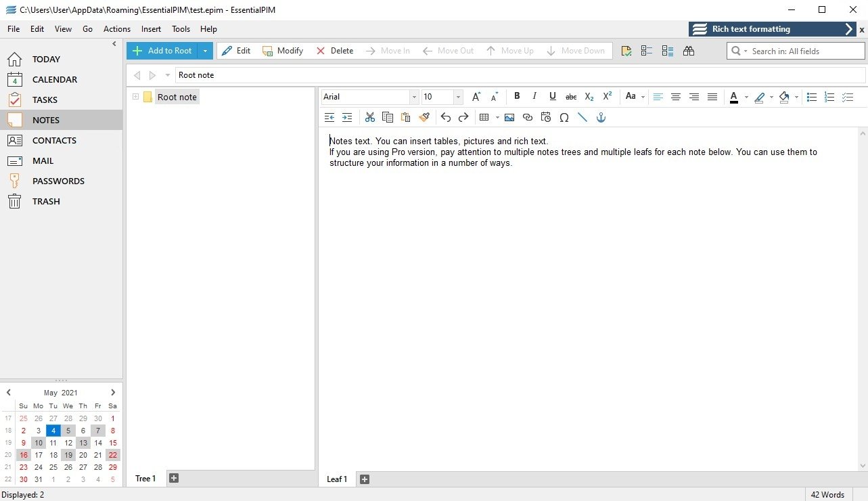The image size is (868, 501).
Task: Cut selected text with the scissors icon
Action: [369, 117]
